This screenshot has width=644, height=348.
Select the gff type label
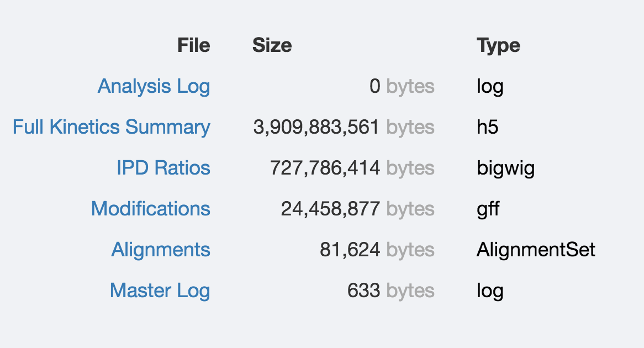(488, 209)
